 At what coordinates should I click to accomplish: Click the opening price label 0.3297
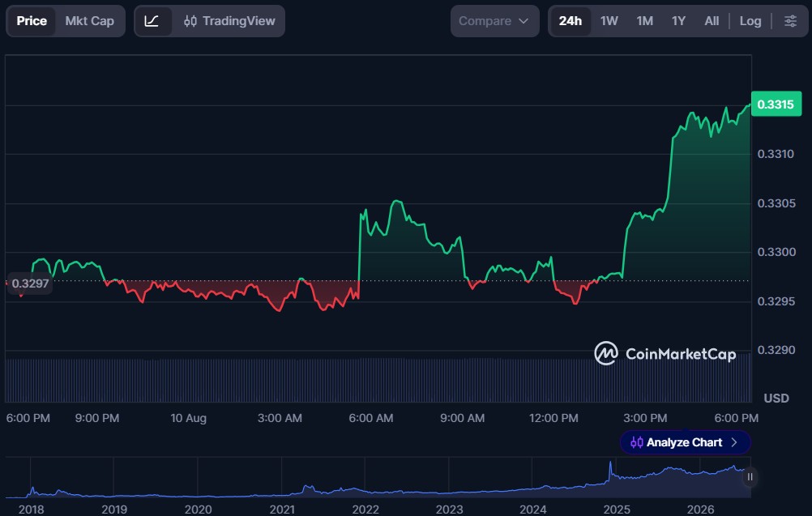[x=30, y=284]
